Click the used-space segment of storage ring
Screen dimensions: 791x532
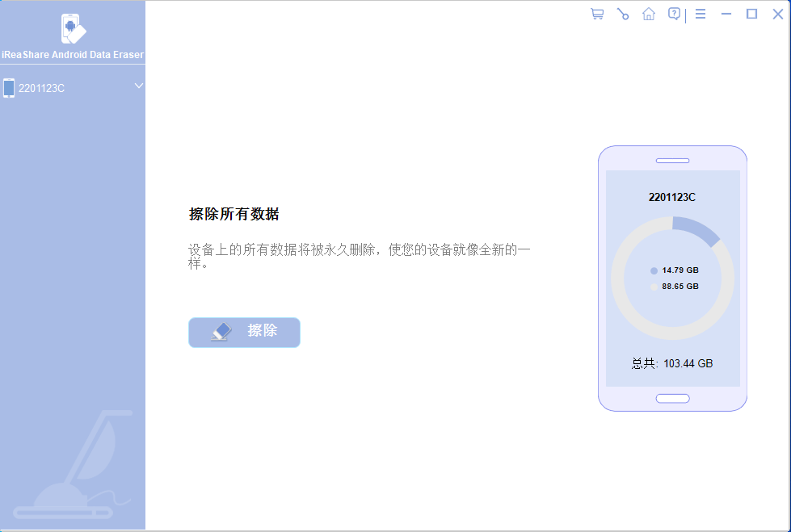point(697,229)
